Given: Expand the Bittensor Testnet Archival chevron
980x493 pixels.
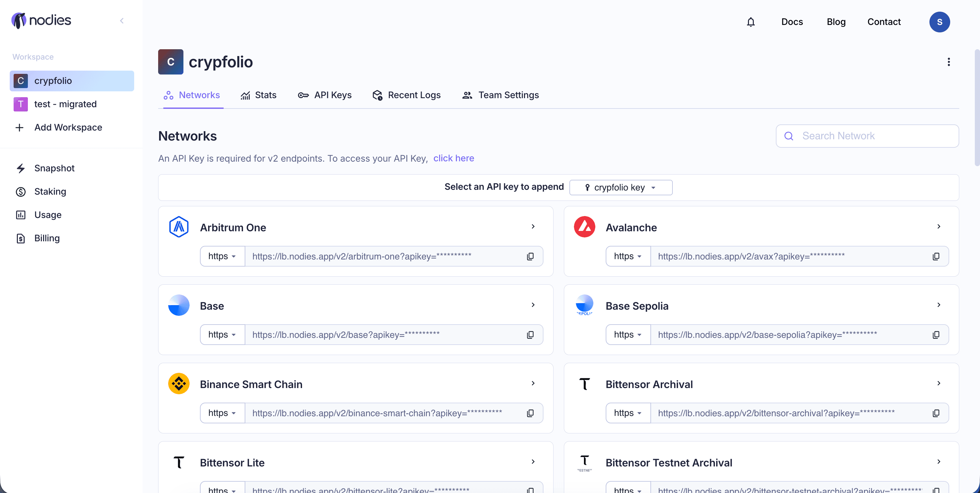Looking at the screenshot, I should tap(939, 462).
